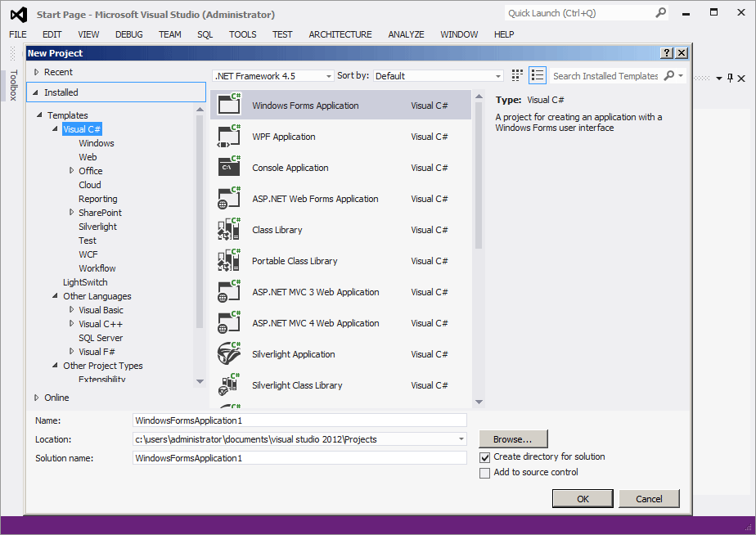Viewport: 756px width, 535px height.
Task: Click the Start Page auto-hide pin icon
Action: [730, 78]
